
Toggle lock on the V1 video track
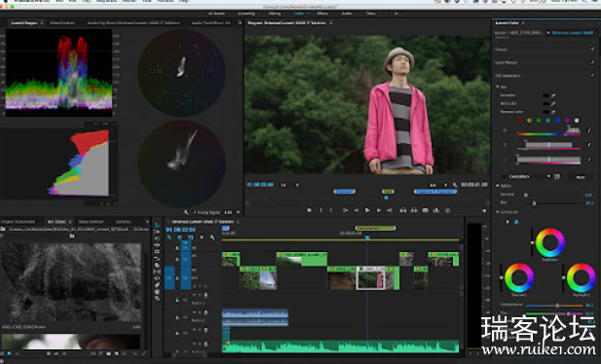point(177,277)
